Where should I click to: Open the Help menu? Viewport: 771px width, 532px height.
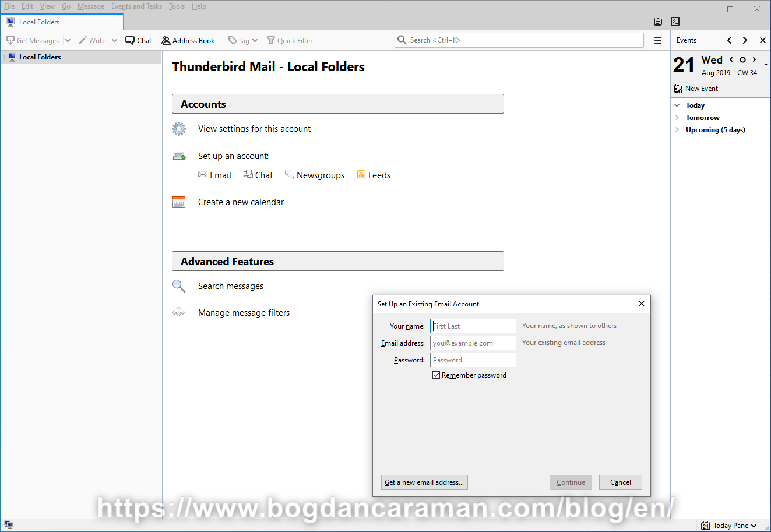[x=199, y=6]
